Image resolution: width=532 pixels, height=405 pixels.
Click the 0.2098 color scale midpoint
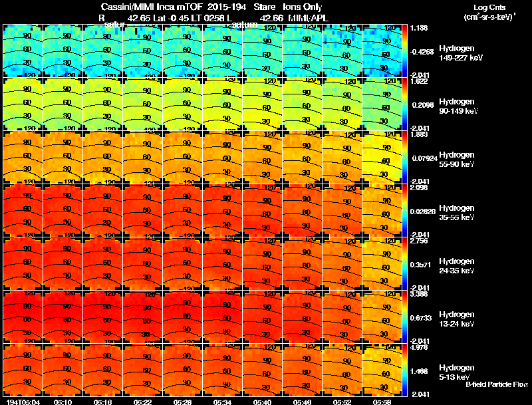pyautogui.click(x=423, y=105)
